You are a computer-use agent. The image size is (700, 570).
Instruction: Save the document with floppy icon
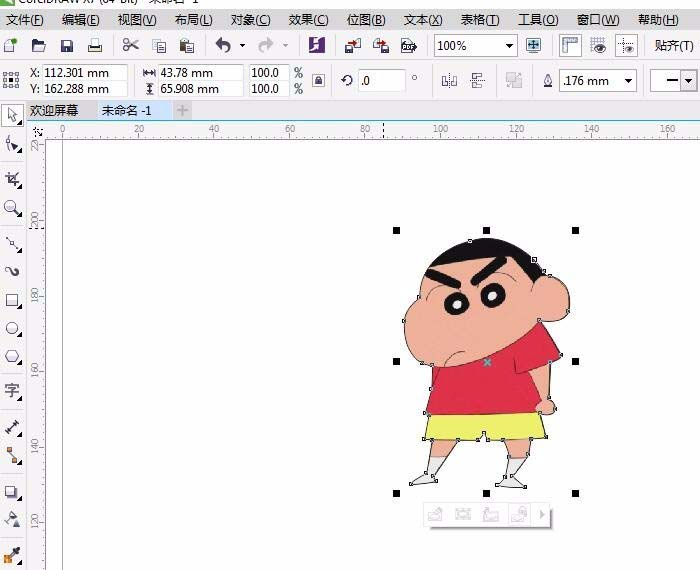point(67,46)
